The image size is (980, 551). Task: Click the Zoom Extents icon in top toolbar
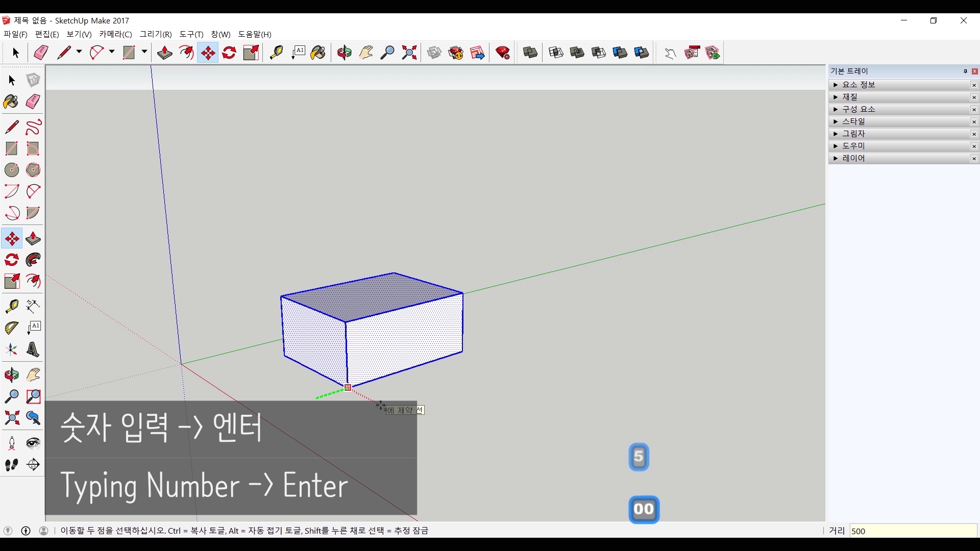coord(409,53)
